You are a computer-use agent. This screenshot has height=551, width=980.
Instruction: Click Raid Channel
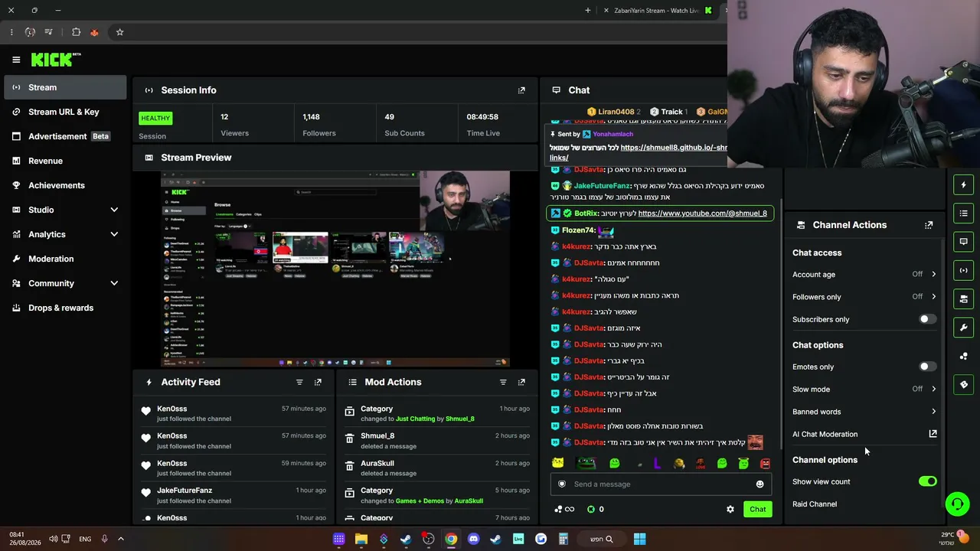(x=815, y=504)
